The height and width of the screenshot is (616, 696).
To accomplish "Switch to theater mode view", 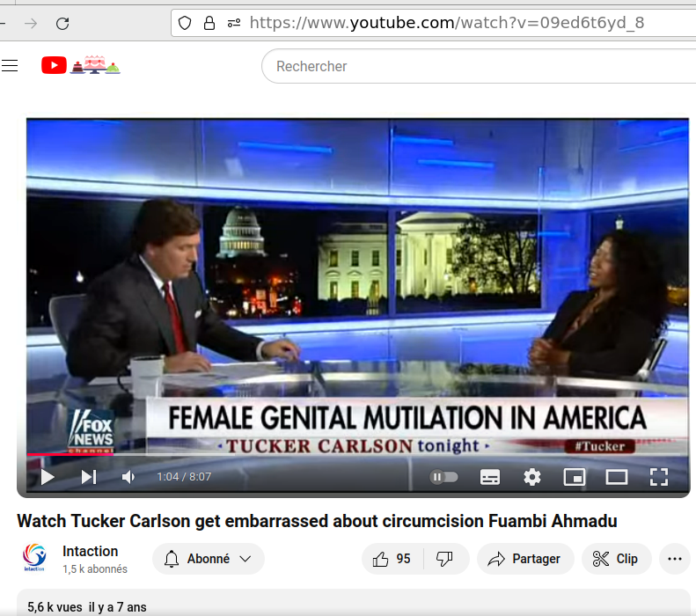I will [x=617, y=477].
